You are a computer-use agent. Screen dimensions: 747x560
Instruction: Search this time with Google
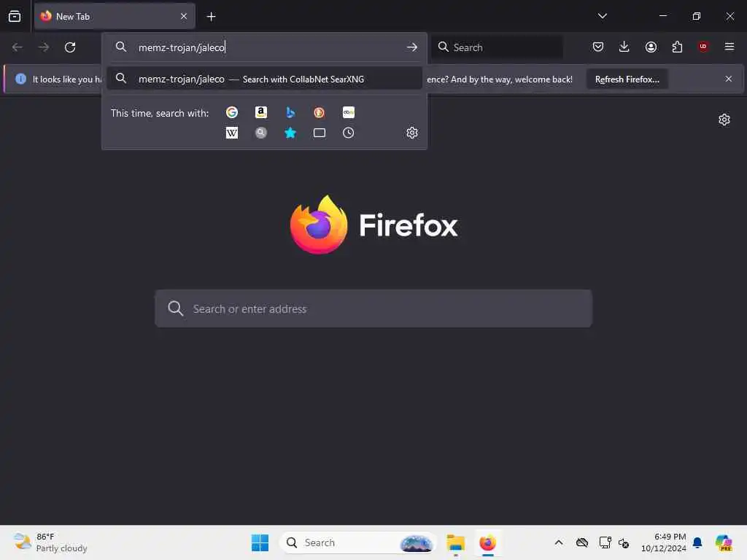pyautogui.click(x=231, y=112)
